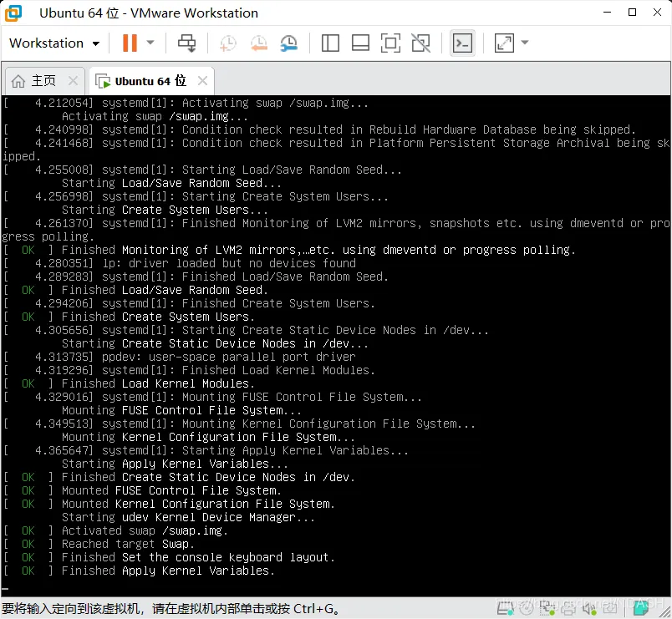Click 'ppdev: user-space parallel port driver' line

(229, 357)
